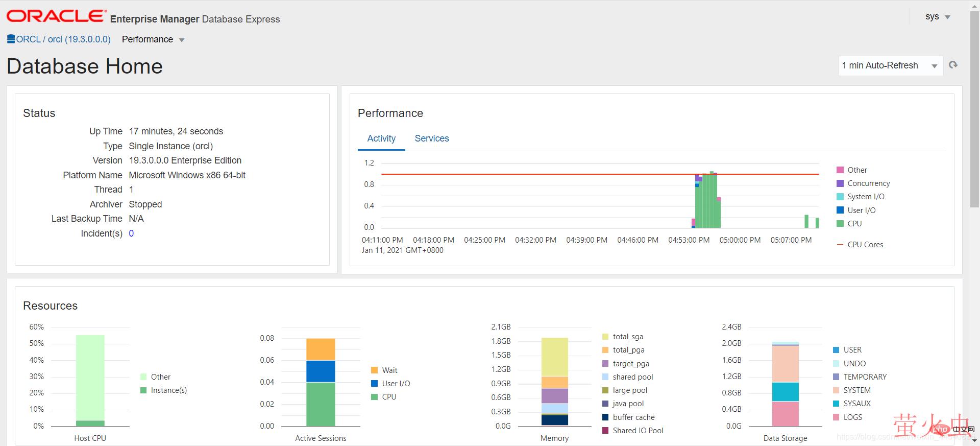Click the SYSAUX storage legend swatch
980x446 pixels.
pyautogui.click(x=836, y=404)
